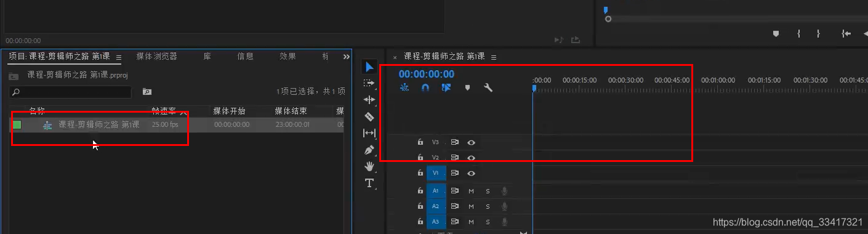
Task: Click timeline ruler at 00:00:30:00
Action: (x=625, y=80)
